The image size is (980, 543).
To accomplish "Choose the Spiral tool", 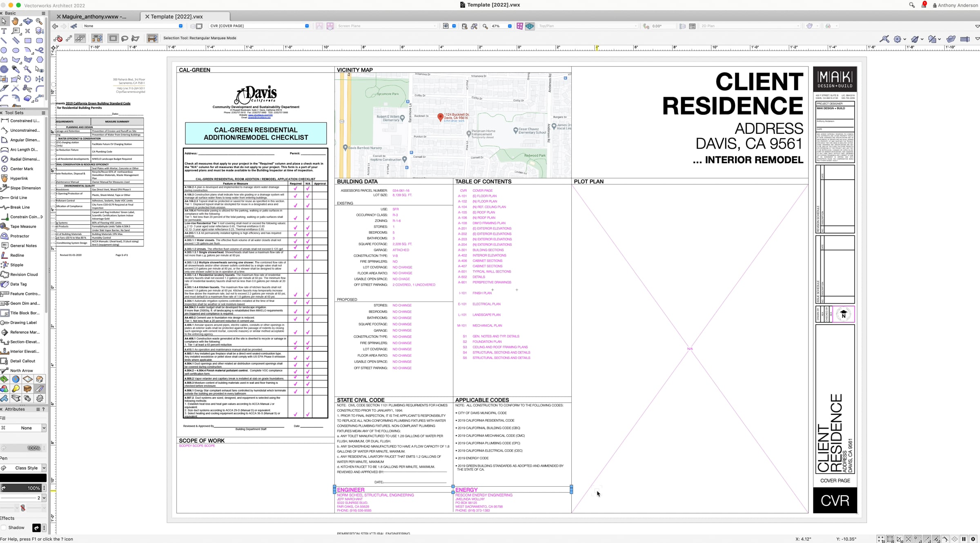I will pyautogui.click(x=4, y=69).
